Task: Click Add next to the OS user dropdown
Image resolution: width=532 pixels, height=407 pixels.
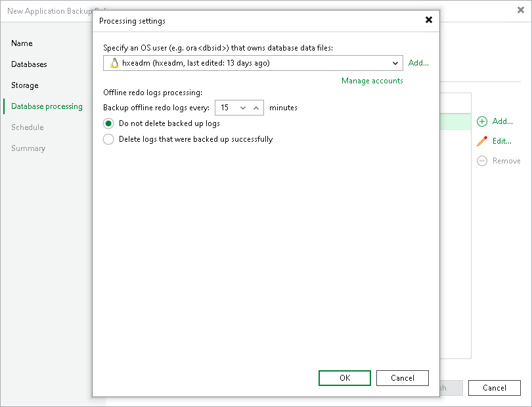Action: (418, 63)
